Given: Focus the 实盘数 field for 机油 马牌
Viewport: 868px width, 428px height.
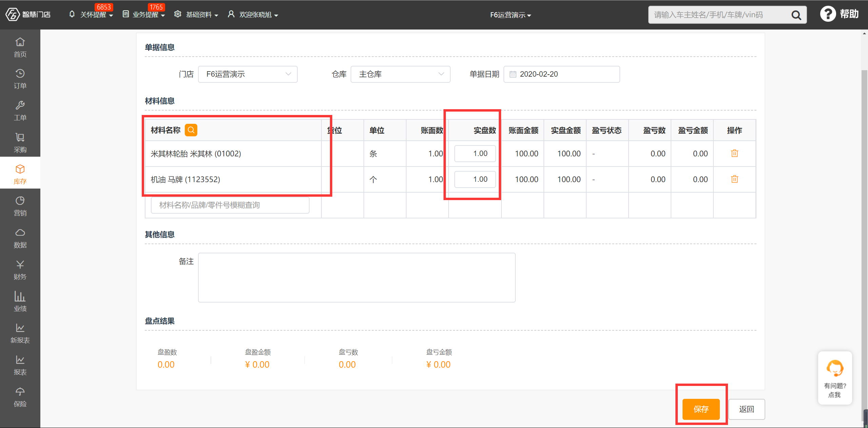Looking at the screenshot, I should tap(475, 179).
